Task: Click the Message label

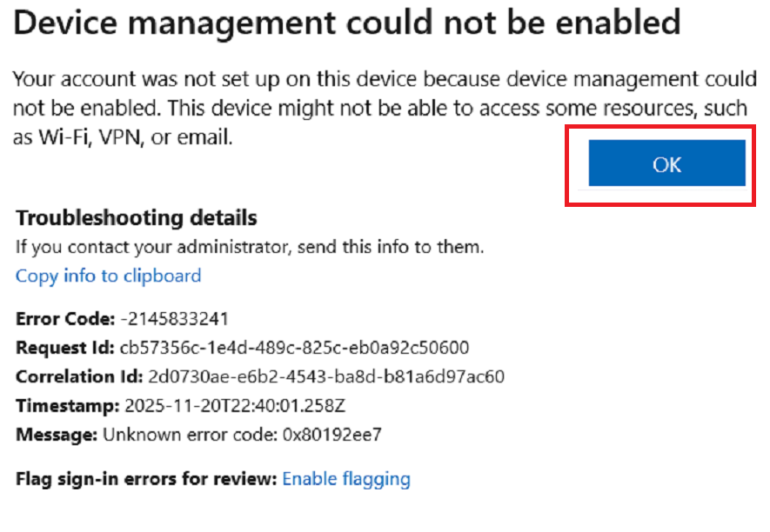Action: coord(58,434)
